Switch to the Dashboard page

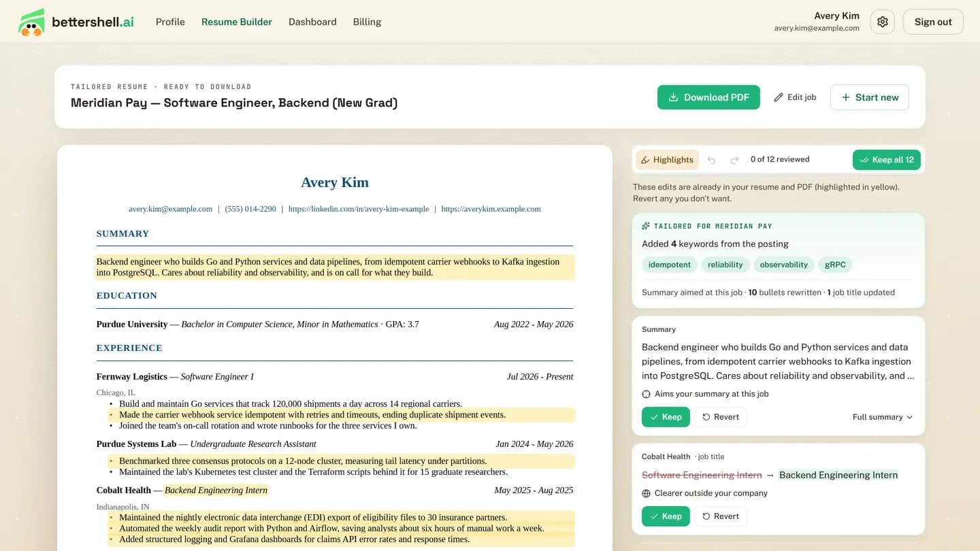tap(312, 22)
